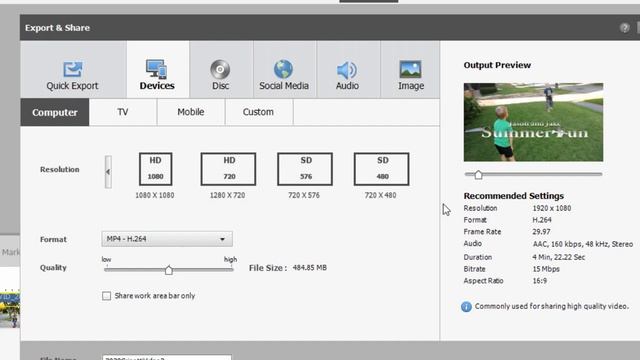This screenshot has width=640, height=360.
Task: Click the Output Preview video thumbnail
Action: pos(533,122)
